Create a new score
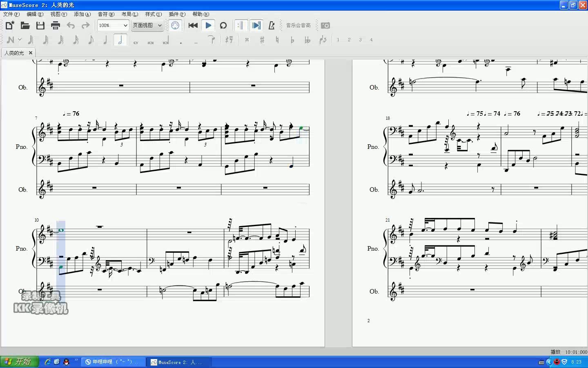588x368 pixels. click(10, 25)
